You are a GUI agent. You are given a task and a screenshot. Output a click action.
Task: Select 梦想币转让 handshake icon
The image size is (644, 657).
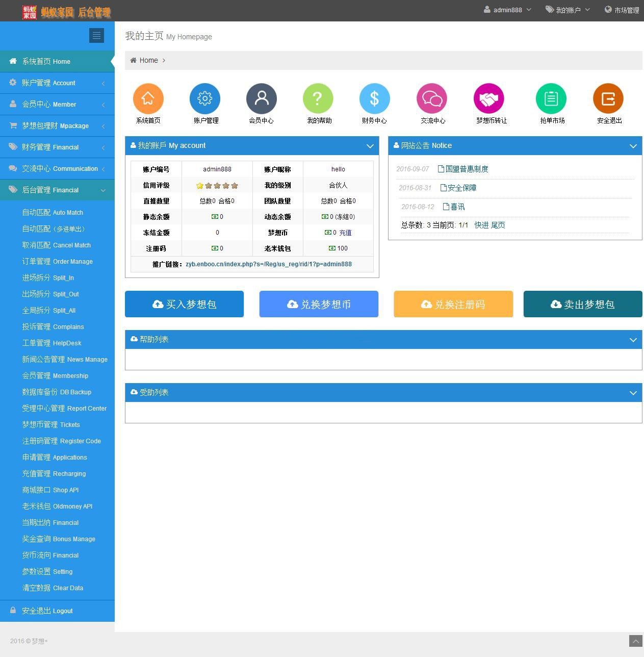[x=488, y=98]
